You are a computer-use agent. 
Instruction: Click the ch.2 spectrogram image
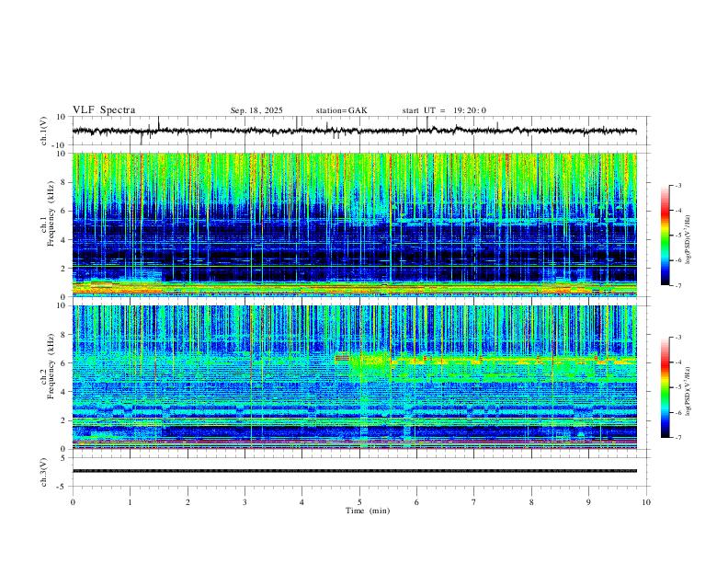[x=355, y=377]
